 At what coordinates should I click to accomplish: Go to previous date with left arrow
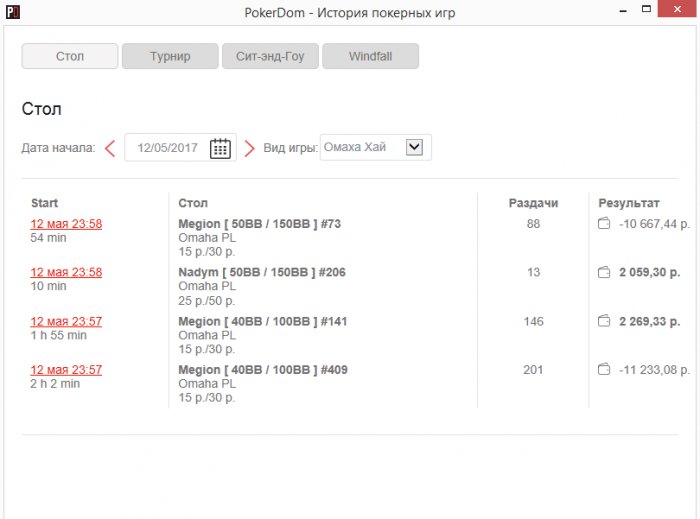[x=110, y=148]
